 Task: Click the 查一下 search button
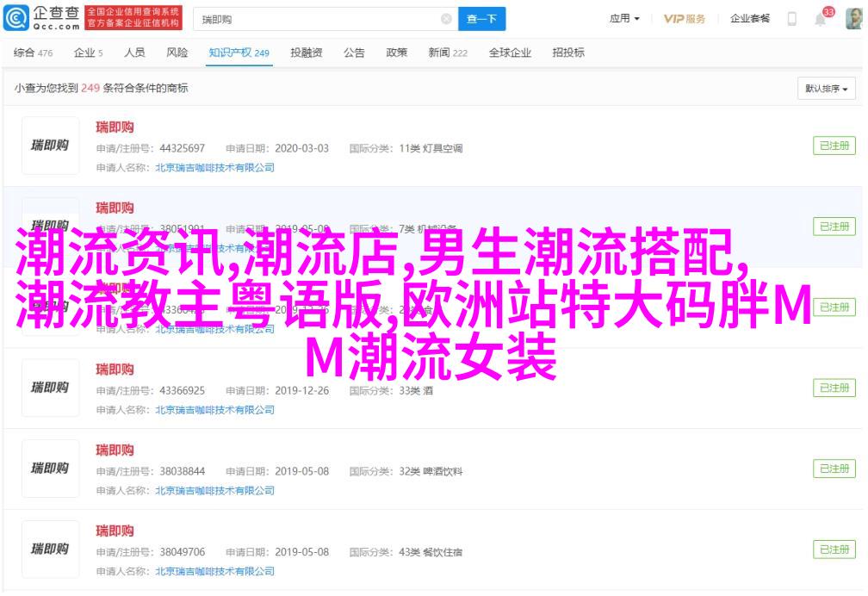[x=481, y=20]
